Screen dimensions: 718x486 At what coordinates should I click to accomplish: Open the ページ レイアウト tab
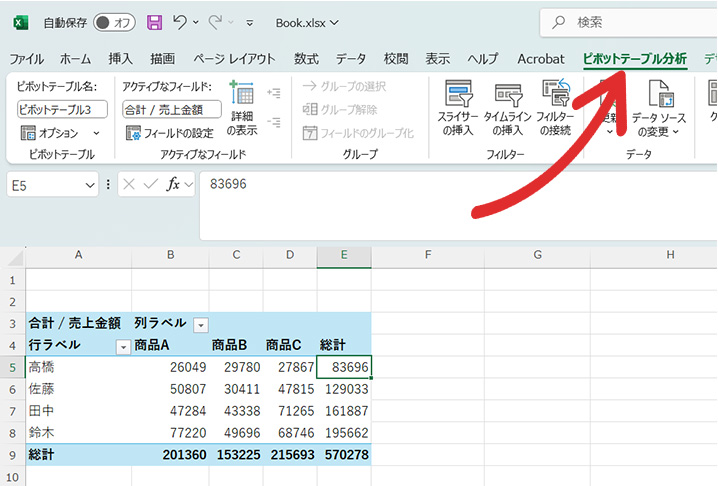click(x=234, y=59)
